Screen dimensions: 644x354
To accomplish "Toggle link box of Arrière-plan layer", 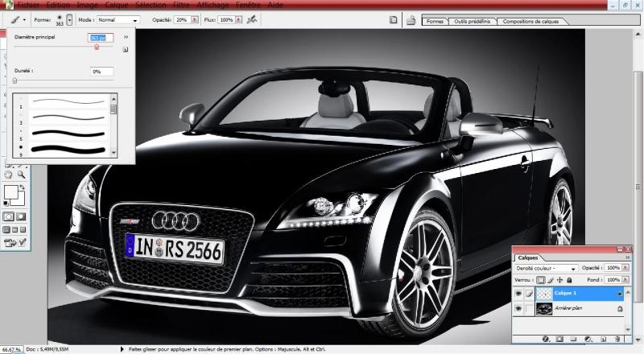I will [x=530, y=308].
